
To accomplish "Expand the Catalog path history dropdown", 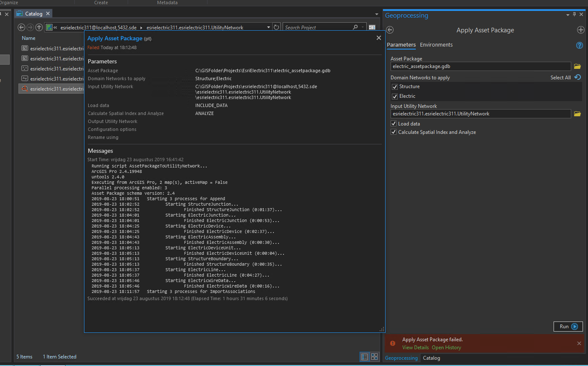I will 269,27.
